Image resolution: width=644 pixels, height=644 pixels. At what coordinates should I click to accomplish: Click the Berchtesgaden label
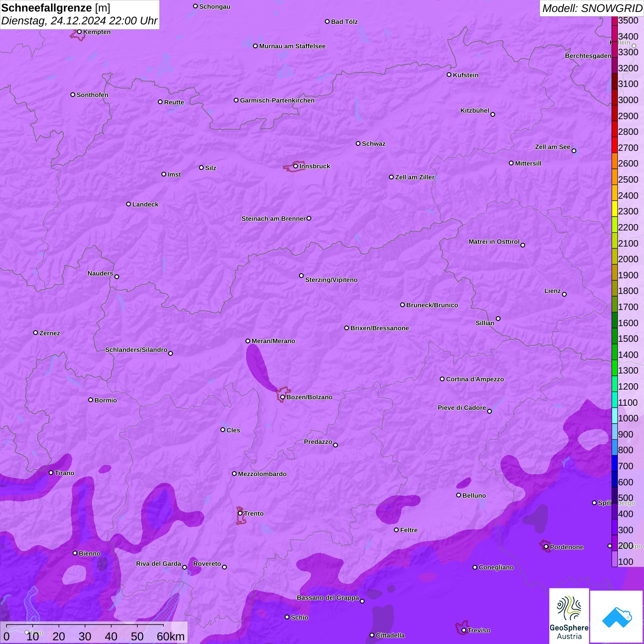click(x=588, y=56)
